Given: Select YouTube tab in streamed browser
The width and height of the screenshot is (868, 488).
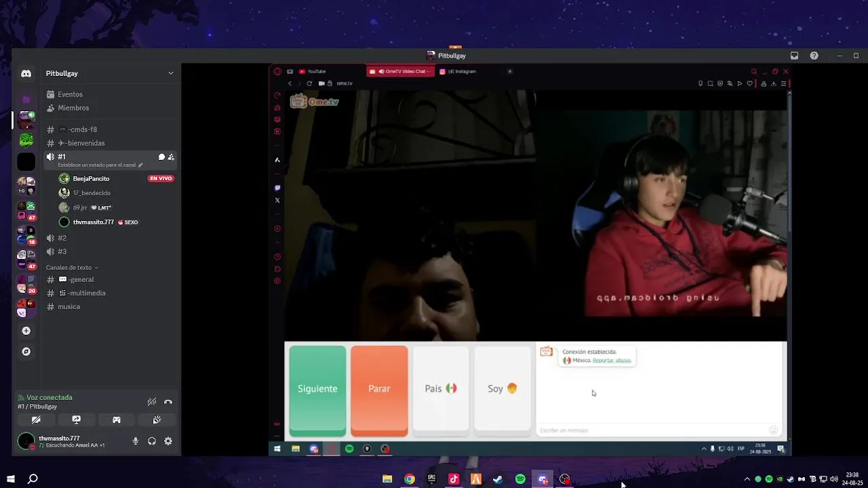Looking at the screenshot, I should tap(329, 71).
